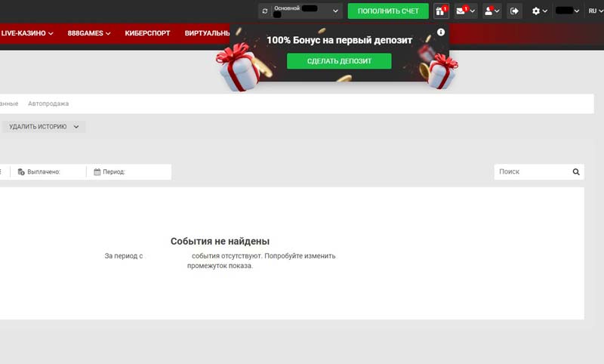
Task: Click the Сделать депозит button
Action: point(339,61)
